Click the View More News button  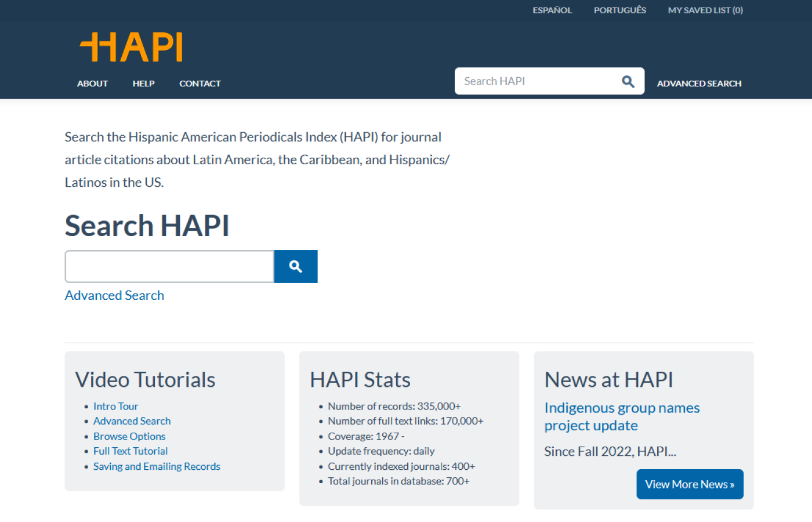(690, 484)
